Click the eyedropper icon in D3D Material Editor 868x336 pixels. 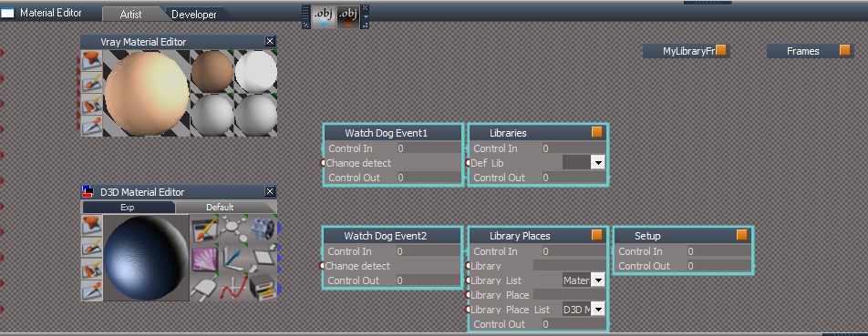coord(91,291)
